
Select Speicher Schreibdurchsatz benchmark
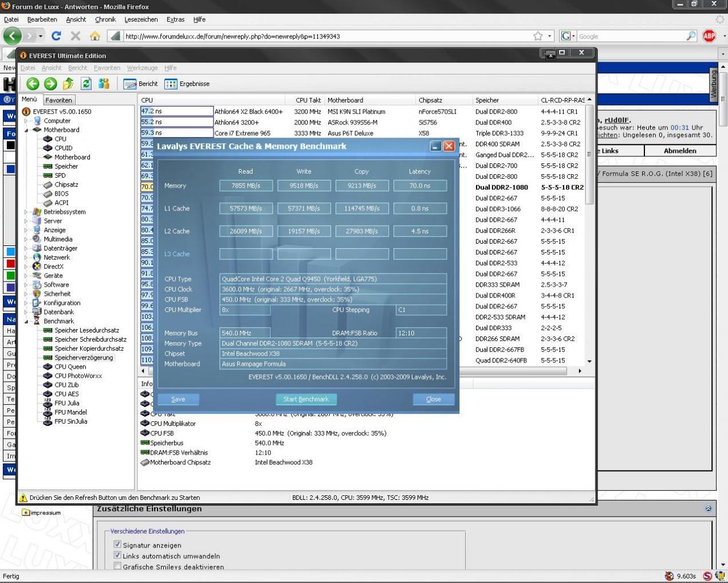pos(90,339)
